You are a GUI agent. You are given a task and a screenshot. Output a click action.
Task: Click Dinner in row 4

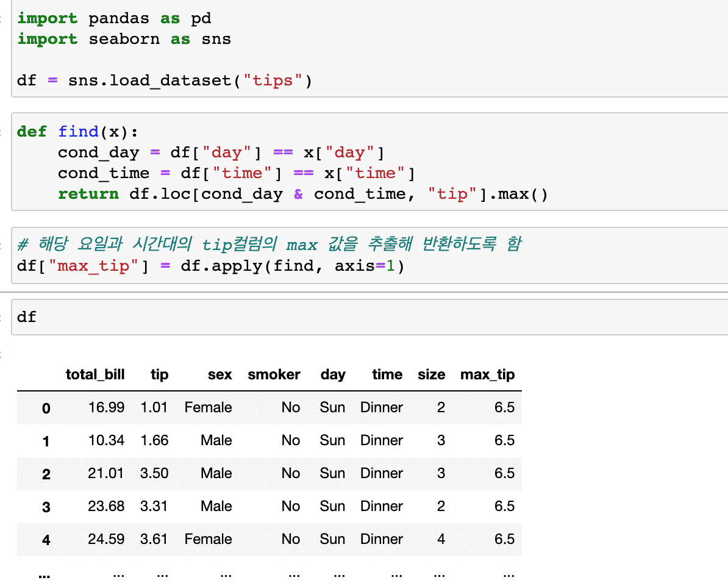click(x=382, y=539)
